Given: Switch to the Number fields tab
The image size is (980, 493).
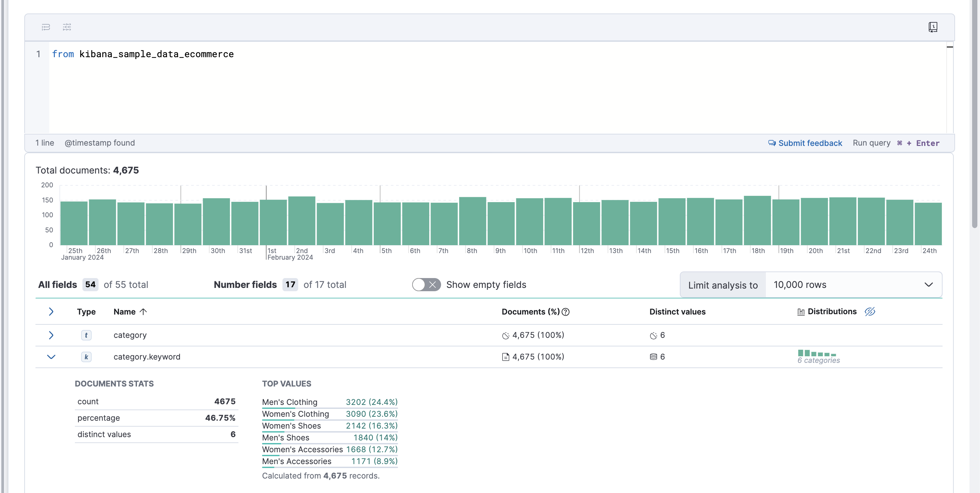Looking at the screenshot, I should (x=245, y=284).
